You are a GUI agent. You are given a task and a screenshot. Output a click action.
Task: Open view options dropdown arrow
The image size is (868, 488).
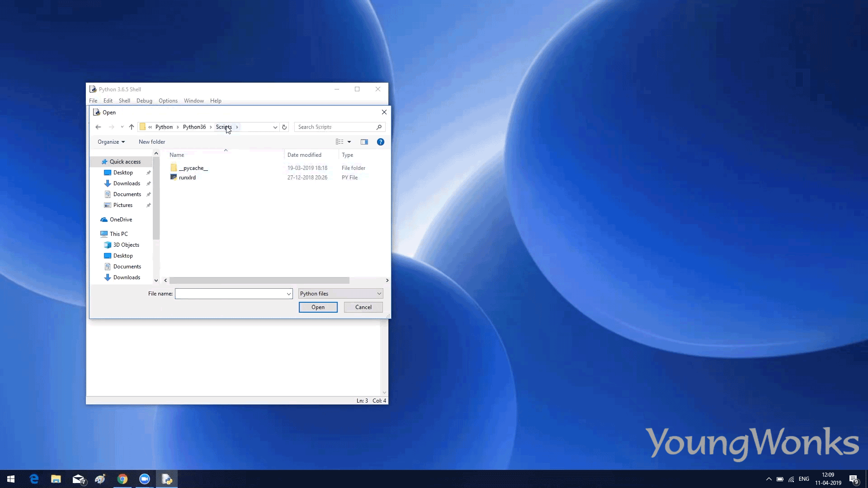tap(349, 142)
